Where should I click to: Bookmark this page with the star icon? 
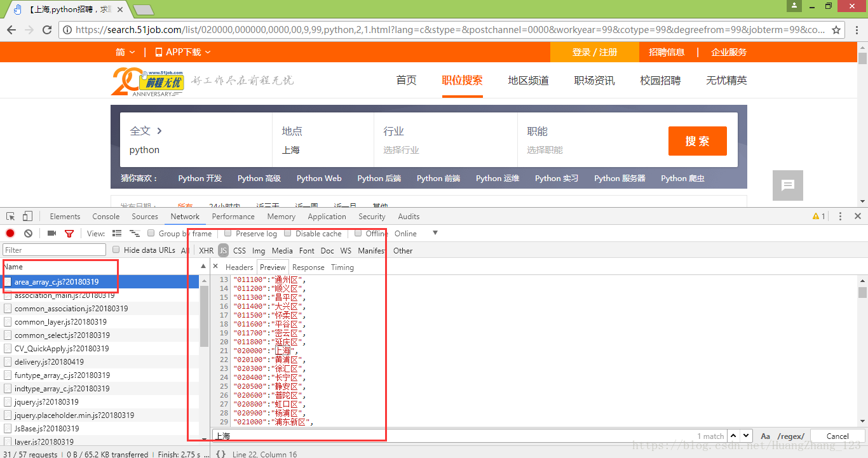point(836,30)
